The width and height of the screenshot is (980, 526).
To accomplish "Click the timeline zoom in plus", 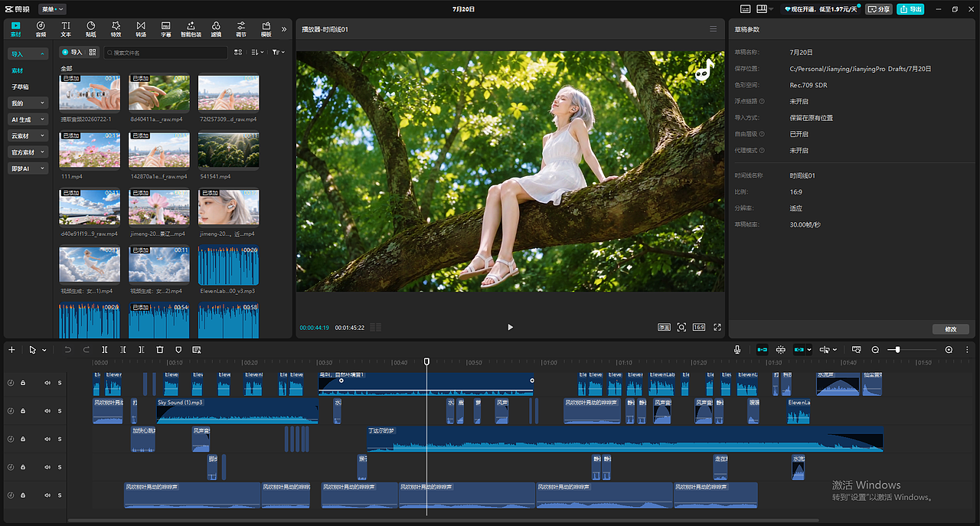I will 949,350.
